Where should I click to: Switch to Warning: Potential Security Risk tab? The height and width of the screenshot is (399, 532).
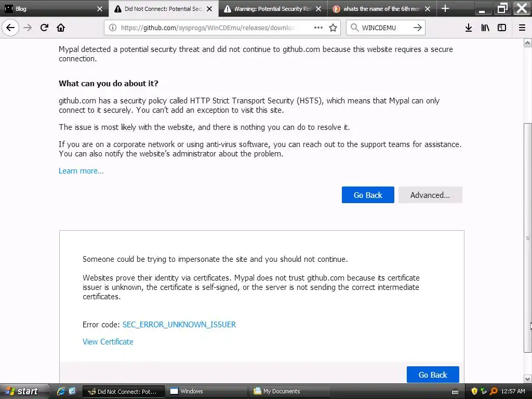point(273,9)
